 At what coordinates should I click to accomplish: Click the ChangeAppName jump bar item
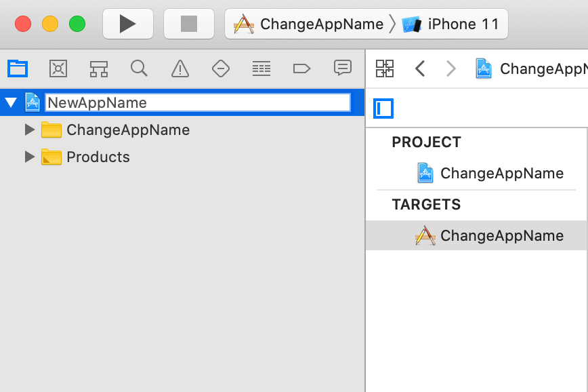[x=532, y=68]
